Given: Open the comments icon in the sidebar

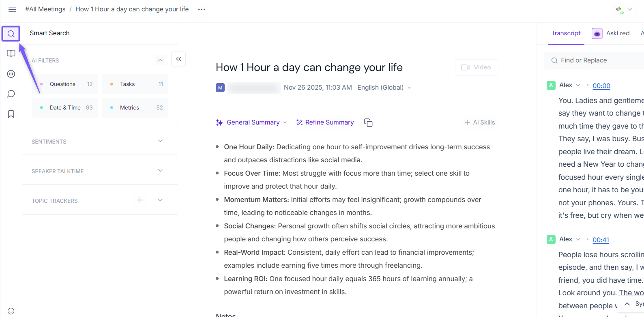Looking at the screenshot, I should [11, 94].
